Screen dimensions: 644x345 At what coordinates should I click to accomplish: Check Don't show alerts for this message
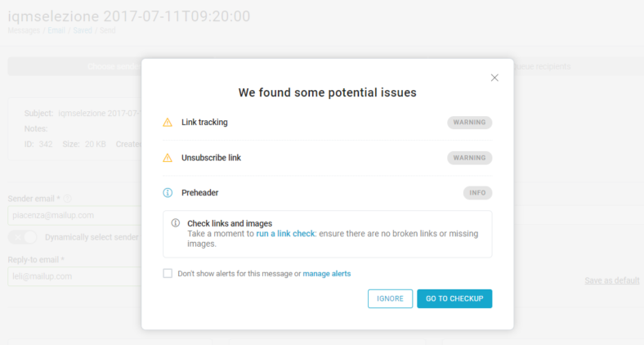pyautogui.click(x=168, y=274)
